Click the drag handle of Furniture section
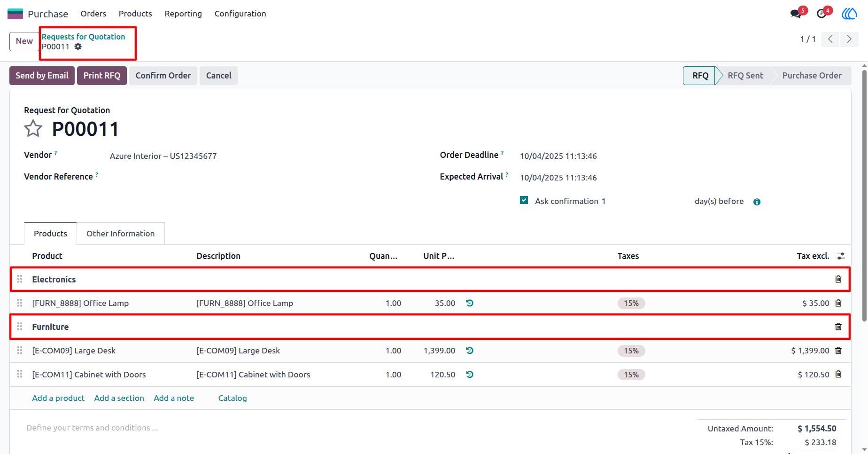 coord(20,327)
